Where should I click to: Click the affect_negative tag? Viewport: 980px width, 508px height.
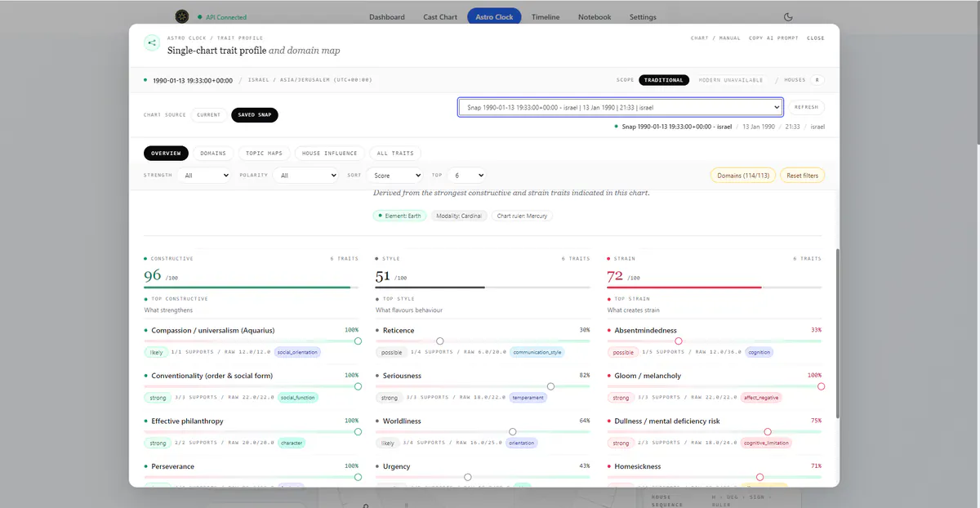760,398
